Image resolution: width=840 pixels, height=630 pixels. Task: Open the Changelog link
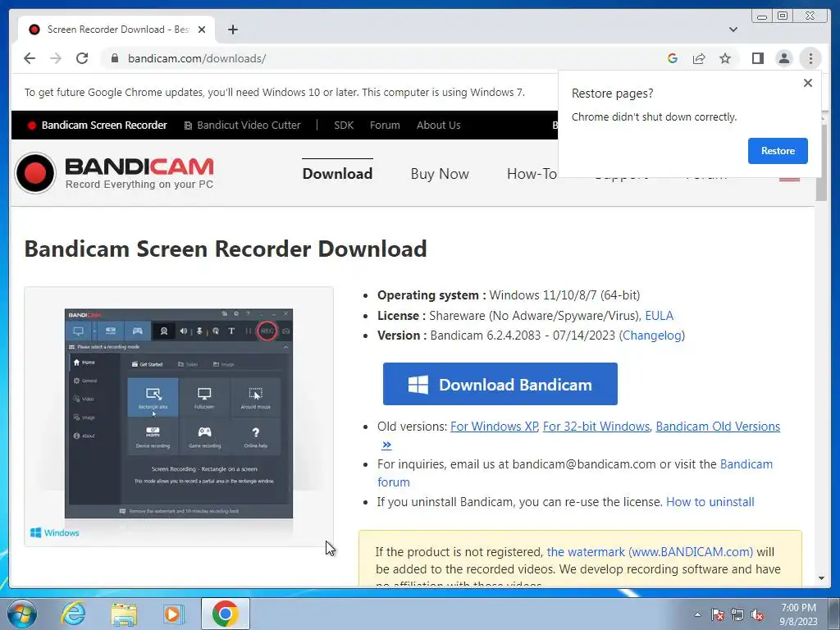[652, 336]
